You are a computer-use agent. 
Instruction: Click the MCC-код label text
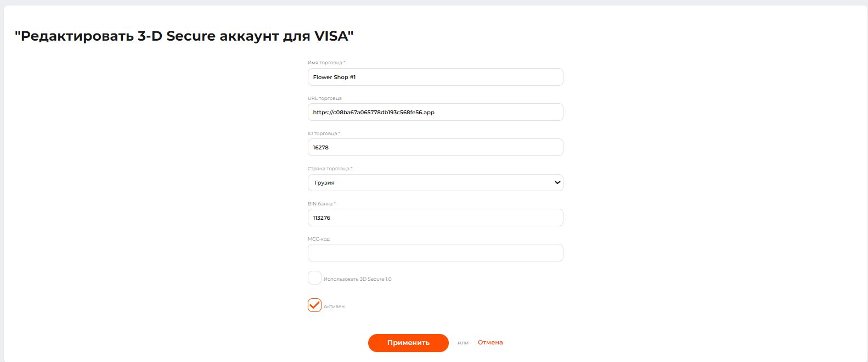318,239
